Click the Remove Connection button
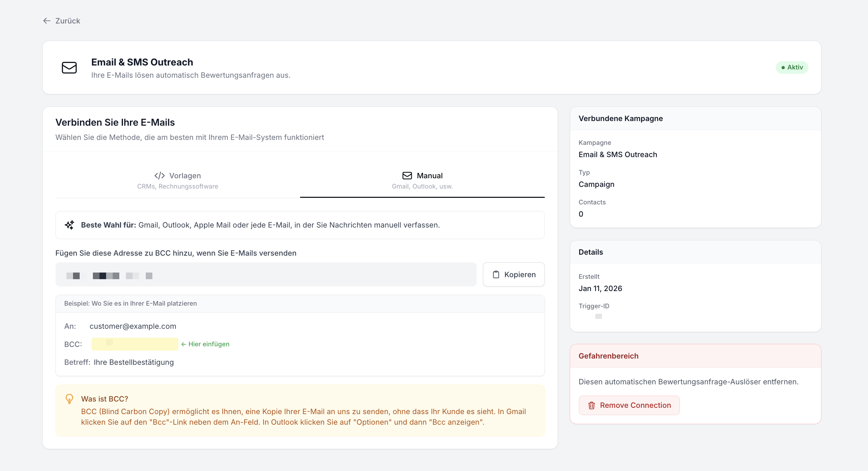 tap(629, 405)
